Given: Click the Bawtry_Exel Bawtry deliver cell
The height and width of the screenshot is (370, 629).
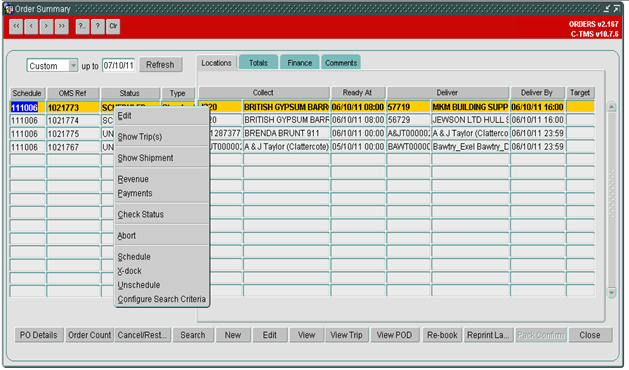Looking at the screenshot, I should pyautogui.click(x=470, y=147).
